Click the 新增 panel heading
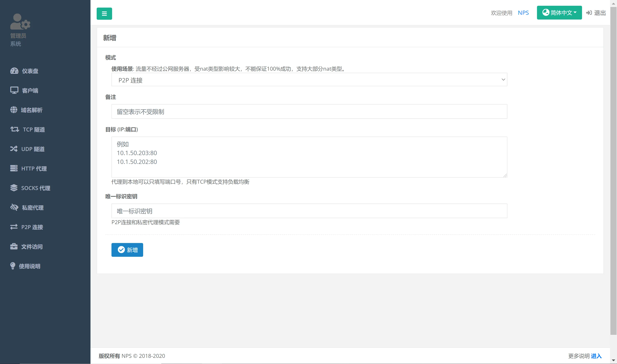This screenshot has height=364, width=617. [x=110, y=38]
